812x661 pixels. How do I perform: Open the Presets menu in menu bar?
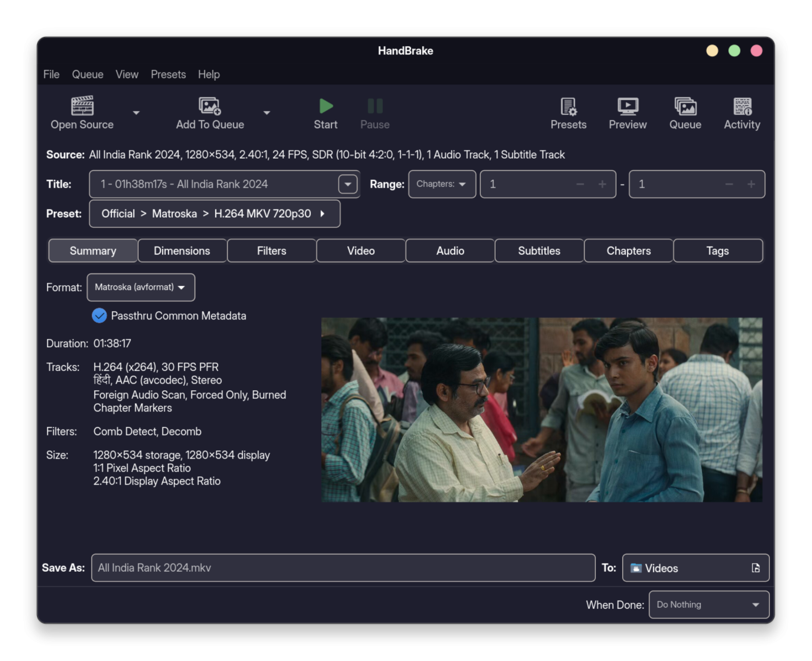168,74
